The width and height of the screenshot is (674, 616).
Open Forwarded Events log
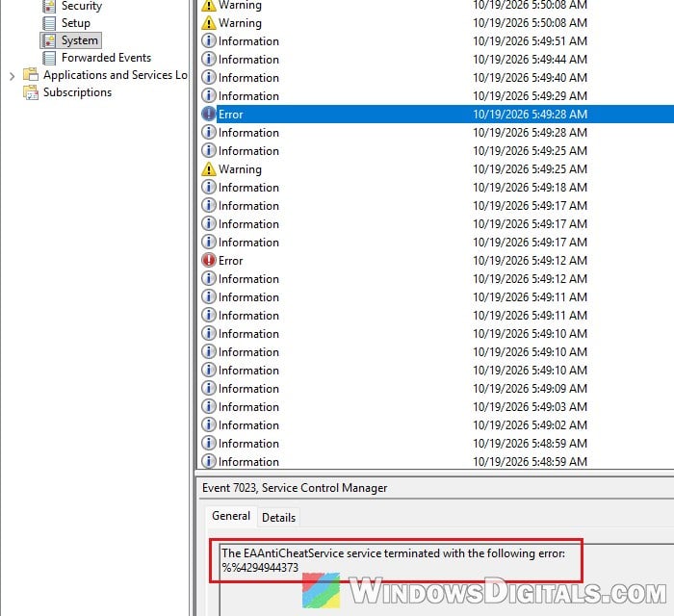tap(106, 58)
